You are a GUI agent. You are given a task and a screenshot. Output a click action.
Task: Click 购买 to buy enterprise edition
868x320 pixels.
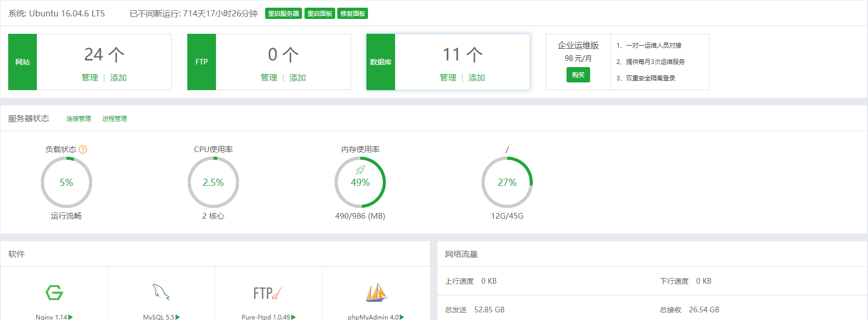coord(578,75)
